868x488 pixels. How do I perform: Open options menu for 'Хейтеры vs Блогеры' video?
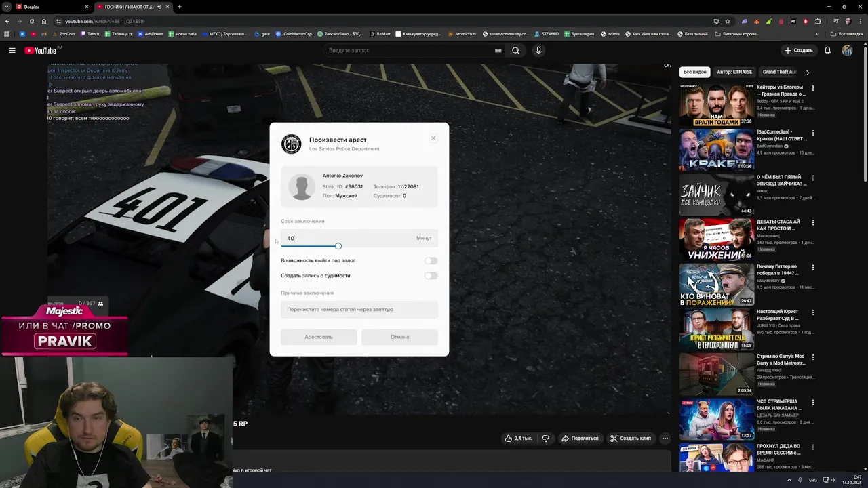coord(813,88)
